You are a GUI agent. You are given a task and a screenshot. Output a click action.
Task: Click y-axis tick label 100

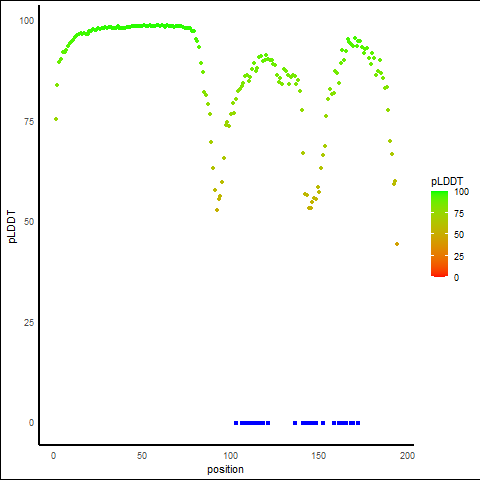27,21
